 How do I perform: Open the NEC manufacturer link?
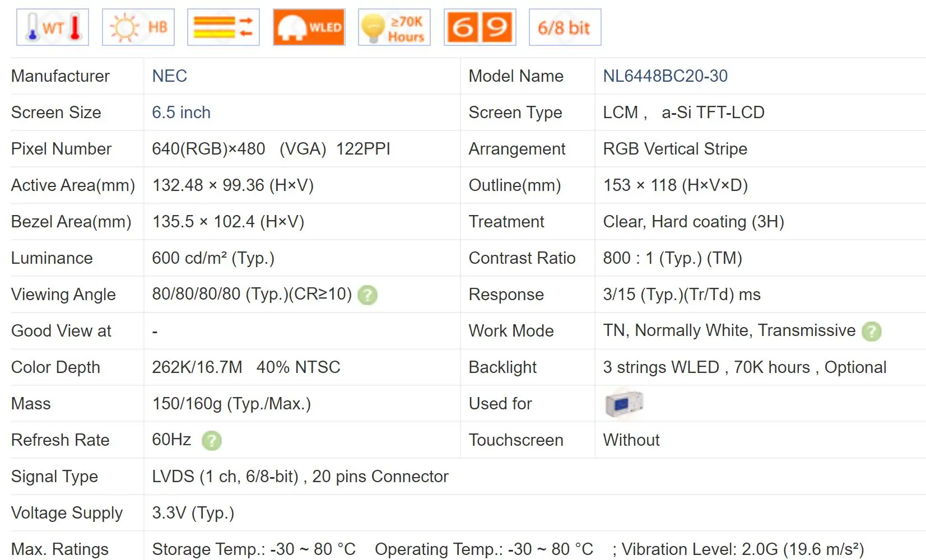(170, 76)
